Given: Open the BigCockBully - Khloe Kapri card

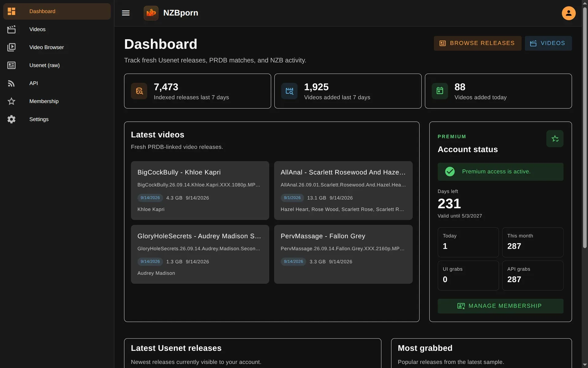Looking at the screenshot, I should click(200, 190).
